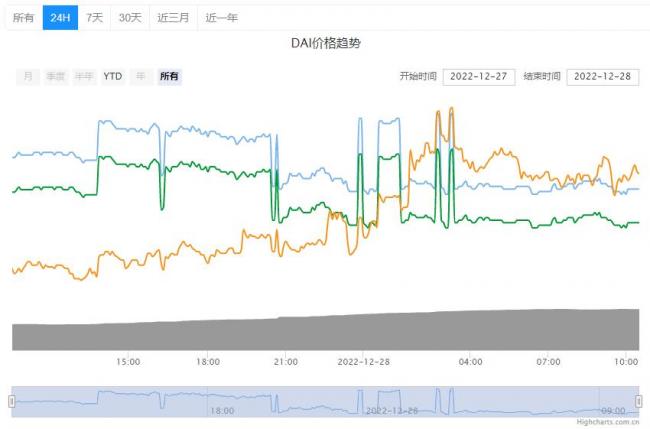Screen dimensions: 650x429
Task: Click the 季度 range selector button
Action: 56,77
